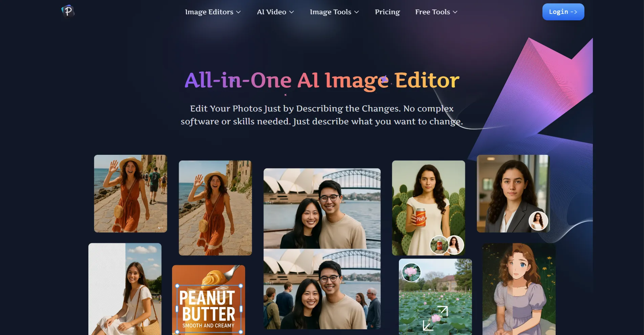The width and height of the screenshot is (644, 335).
Task: Click the round portrait badge on business headshot
Action: (538, 221)
